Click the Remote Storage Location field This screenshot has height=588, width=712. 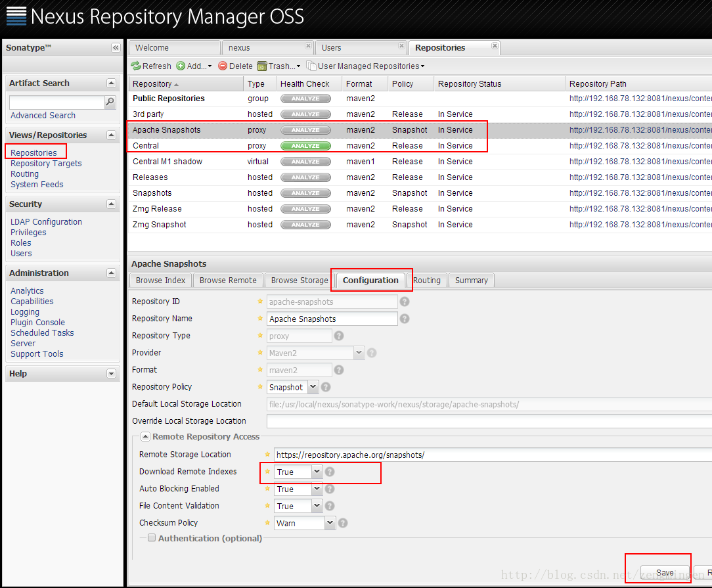493,455
